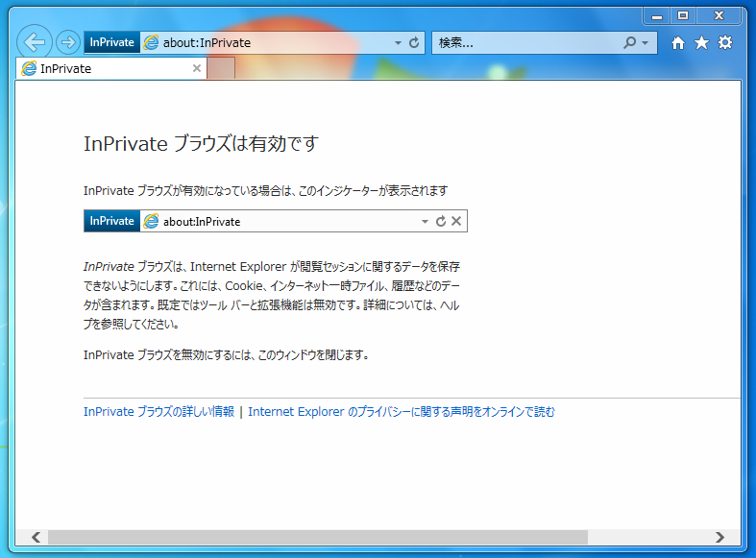The width and height of the screenshot is (756, 558).
Task: Close the InPrivate tab
Action: (197, 68)
